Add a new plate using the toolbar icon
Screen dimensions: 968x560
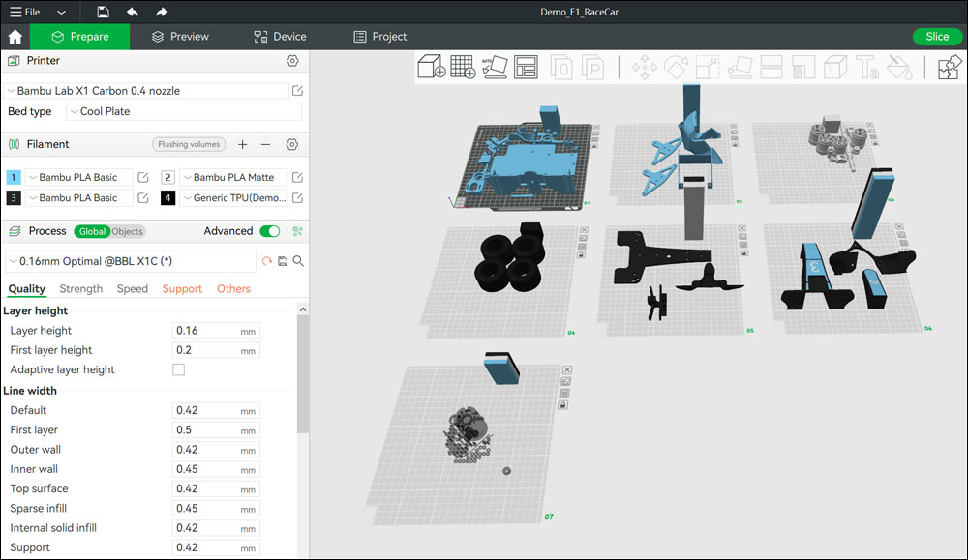[x=463, y=68]
